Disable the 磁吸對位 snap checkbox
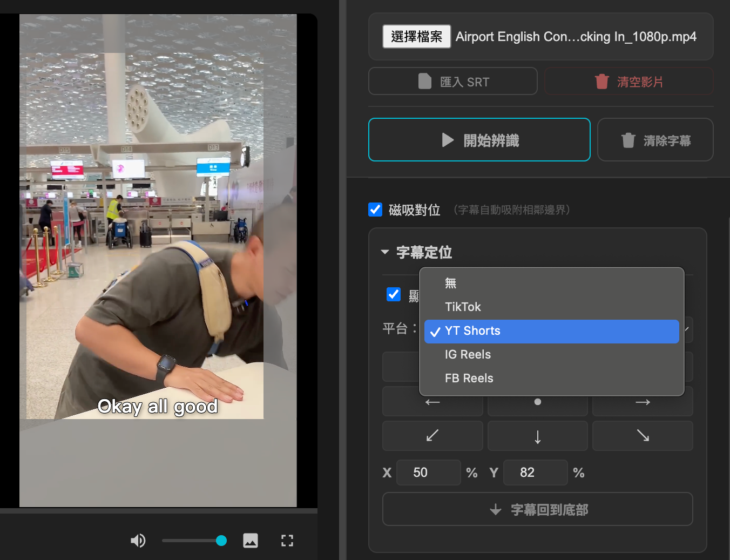This screenshot has width=730, height=560. coord(375,210)
